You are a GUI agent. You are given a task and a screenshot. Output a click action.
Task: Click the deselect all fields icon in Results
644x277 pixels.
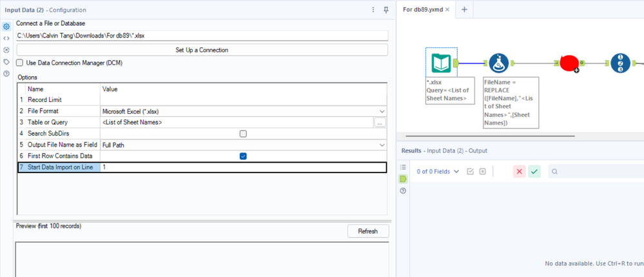483,171
